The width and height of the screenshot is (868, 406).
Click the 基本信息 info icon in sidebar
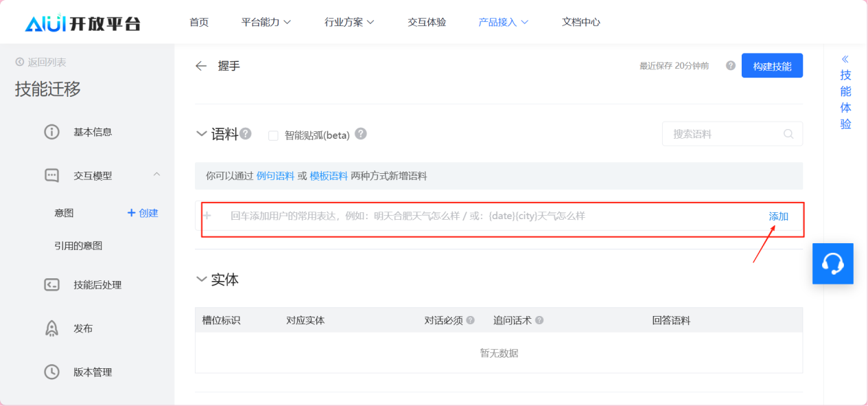coord(51,132)
